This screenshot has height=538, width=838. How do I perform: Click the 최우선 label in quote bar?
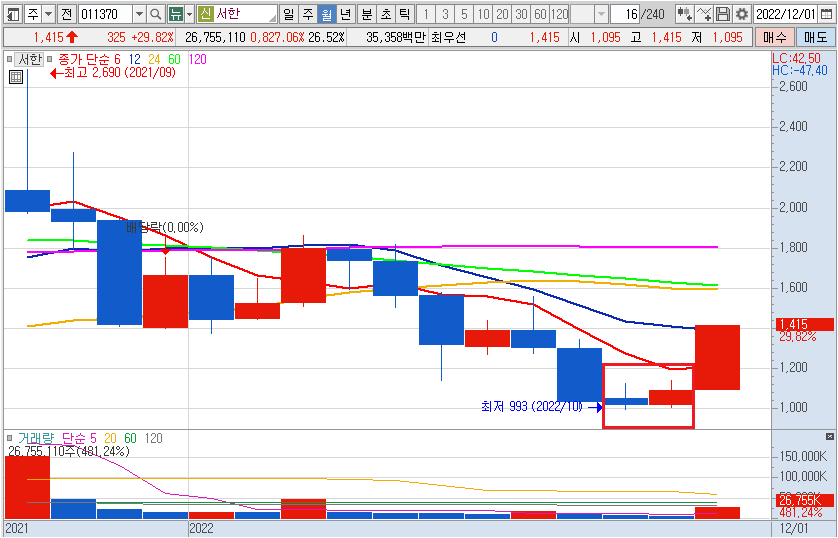click(x=448, y=37)
